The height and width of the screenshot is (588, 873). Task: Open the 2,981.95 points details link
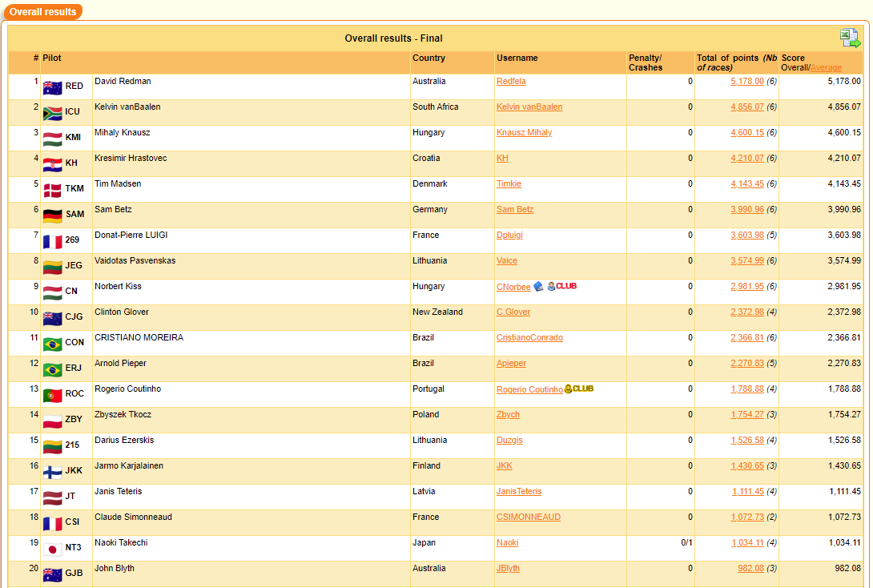(x=747, y=286)
